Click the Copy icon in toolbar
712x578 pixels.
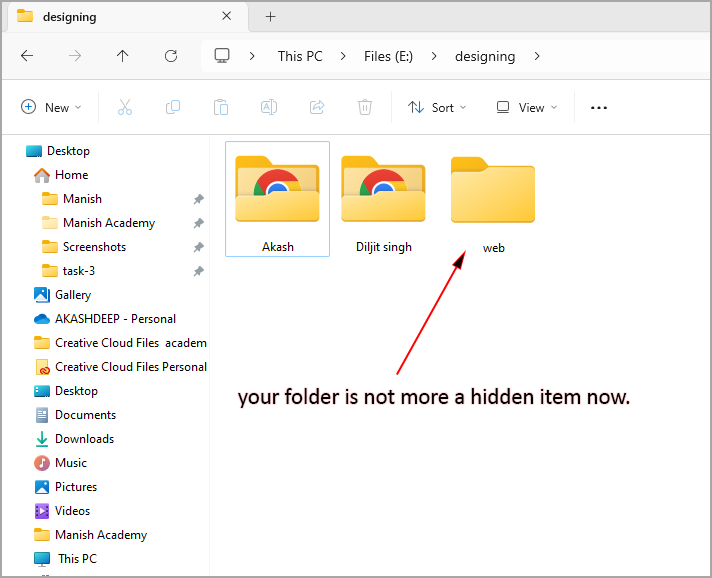[x=173, y=107]
